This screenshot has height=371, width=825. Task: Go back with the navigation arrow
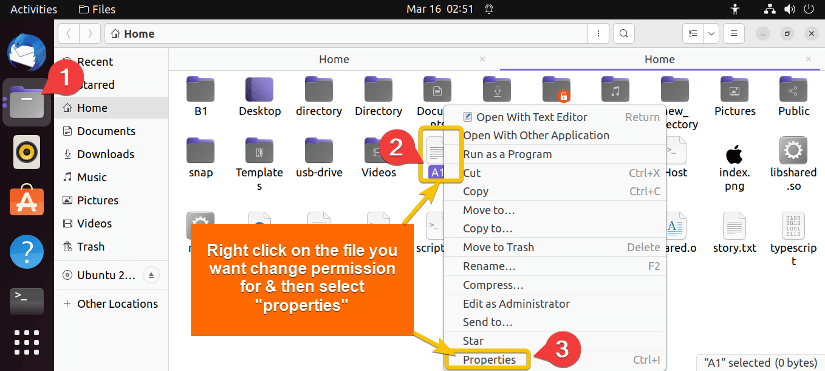68,34
